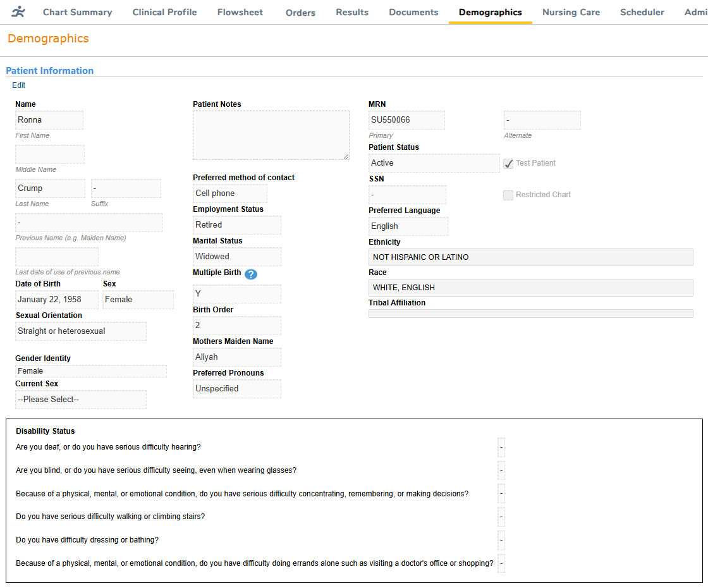Select the Documents tab

point(413,12)
